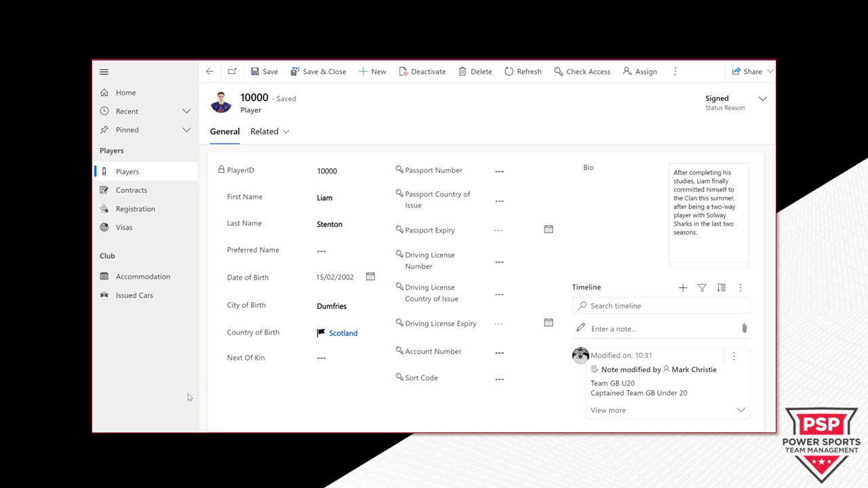
Task: Expand the Pinned list chevron
Action: tap(186, 129)
